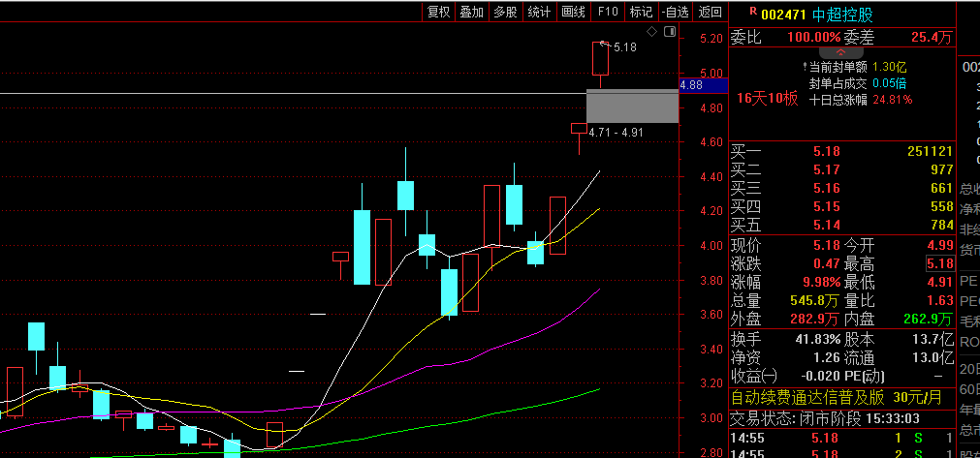Open the 统计 statistics tool
This screenshot has height=458, width=980.
pos(539,12)
